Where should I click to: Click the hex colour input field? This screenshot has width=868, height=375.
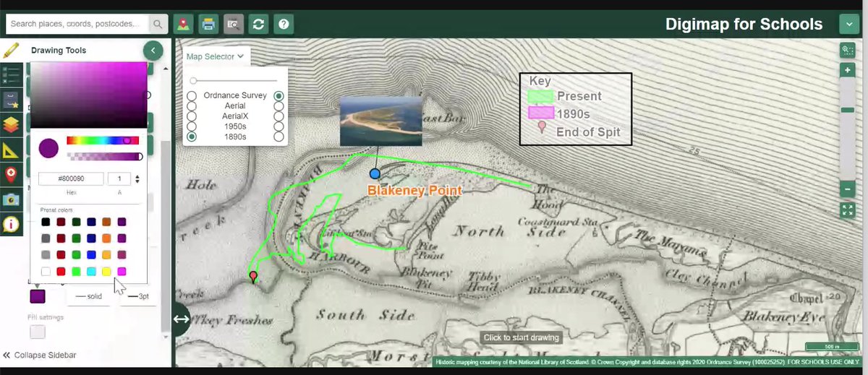71,178
